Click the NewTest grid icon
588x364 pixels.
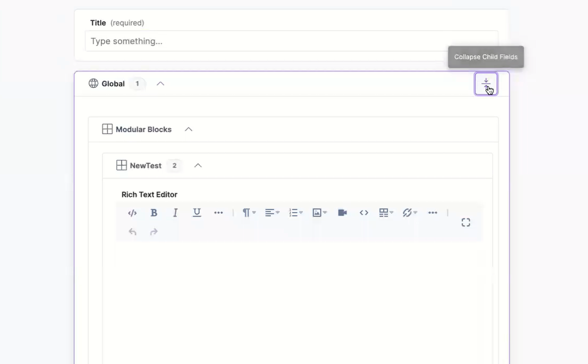[122, 165]
